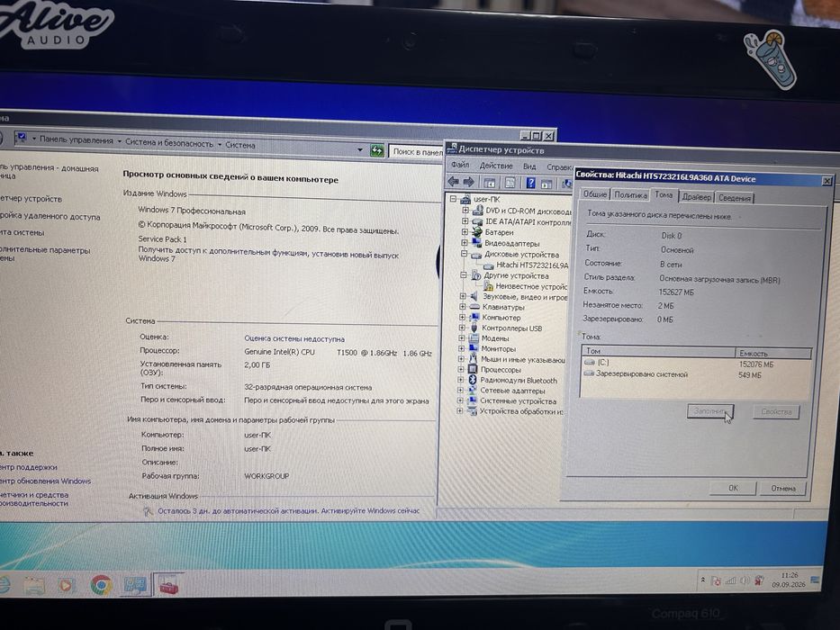Viewport: 840px width, 630px height.
Task: Open the Вид menu
Action: point(528,166)
